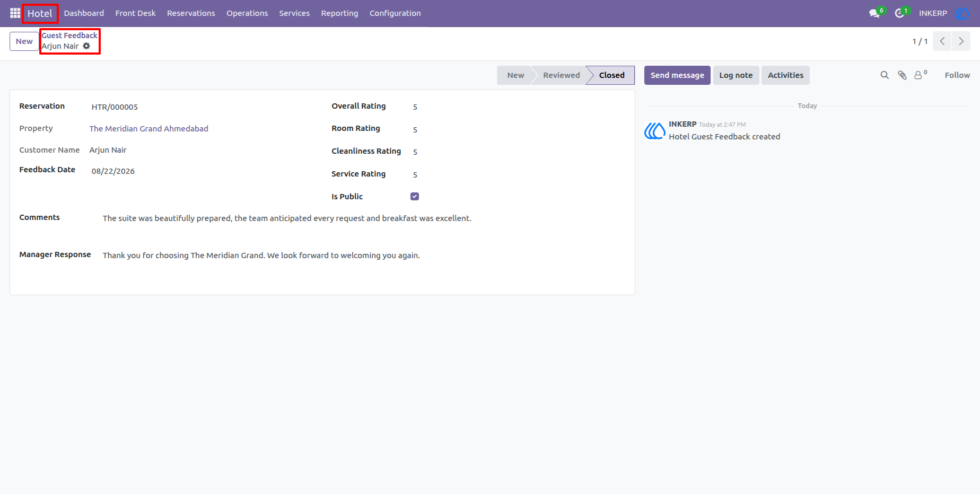Viewport: 980px width, 494px height.
Task: Set status to New stage
Action: tap(515, 75)
